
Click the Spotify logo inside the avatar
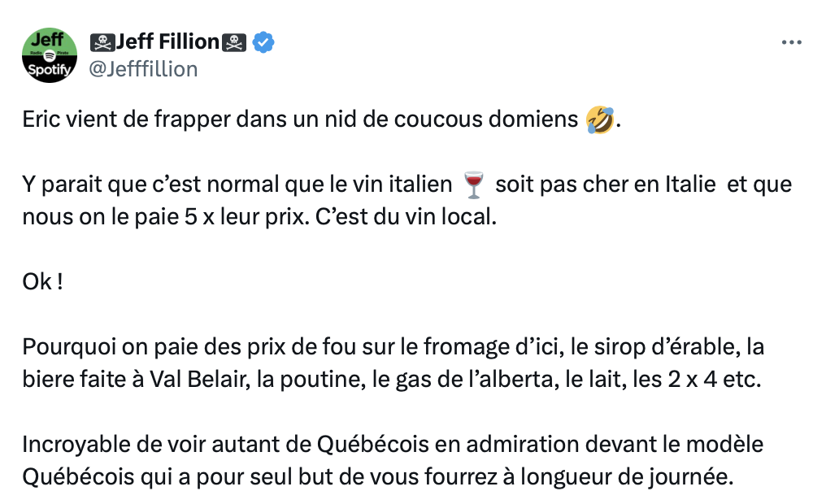49,54
